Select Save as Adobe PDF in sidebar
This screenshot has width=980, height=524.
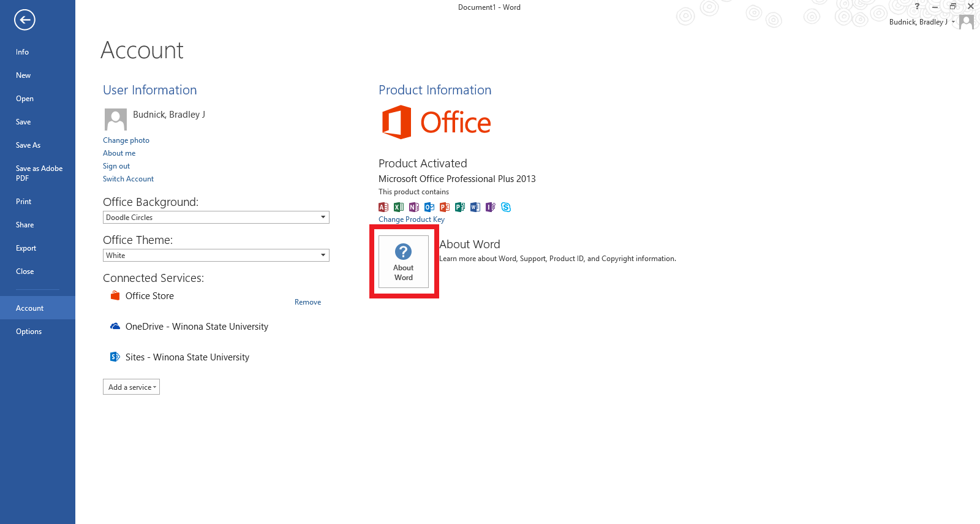[x=39, y=173]
